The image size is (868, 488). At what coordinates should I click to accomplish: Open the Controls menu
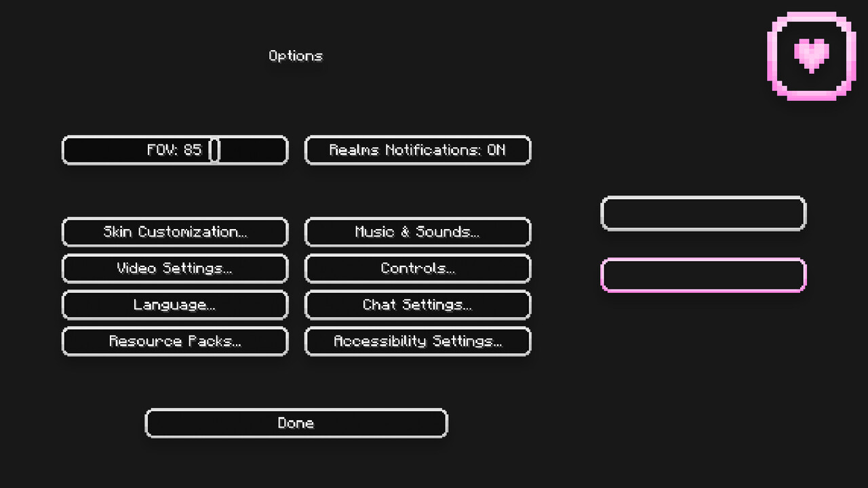(x=417, y=268)
